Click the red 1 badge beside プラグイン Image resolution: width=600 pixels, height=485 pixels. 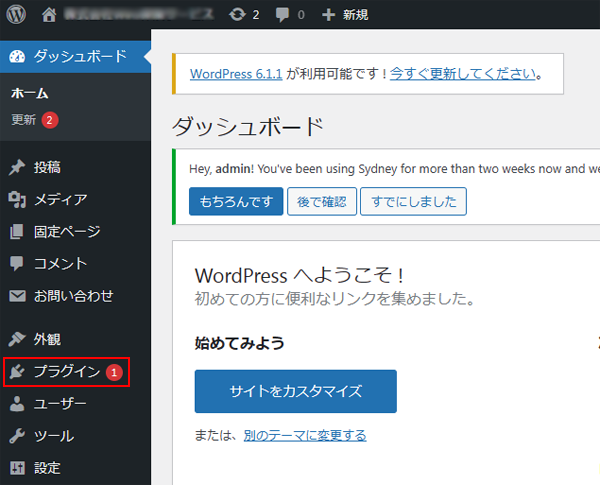114,372
